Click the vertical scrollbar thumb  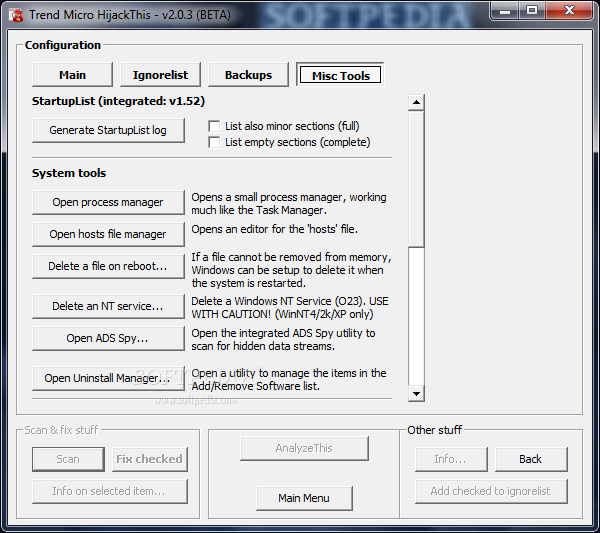coord(416,179)
